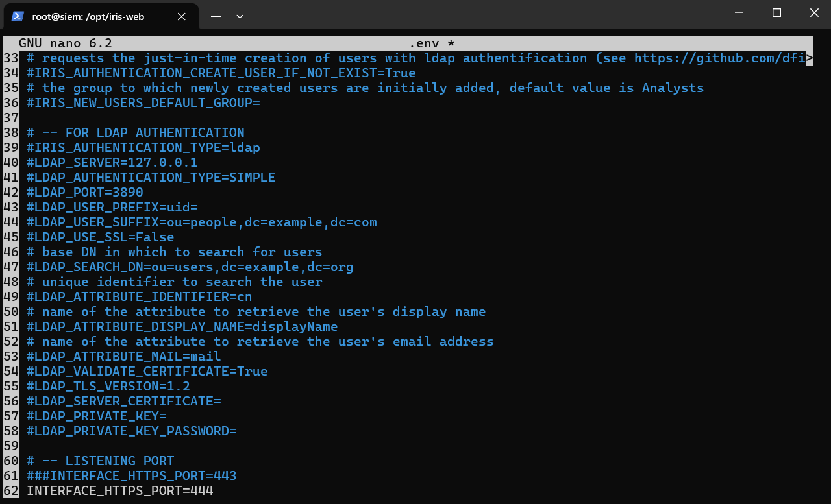Open a new terminal tab with plus
The height and width of the screenshot is (504, 831).
tap(216, 16)
